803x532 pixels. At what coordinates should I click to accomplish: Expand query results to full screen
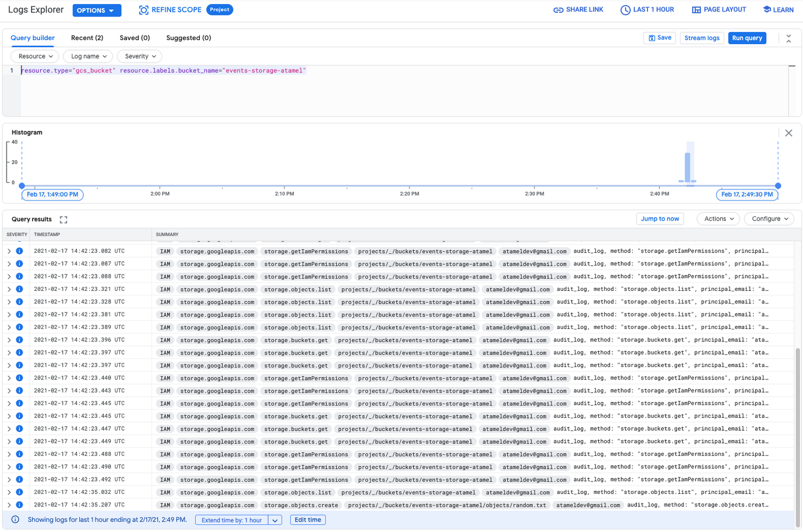point(63,220)
